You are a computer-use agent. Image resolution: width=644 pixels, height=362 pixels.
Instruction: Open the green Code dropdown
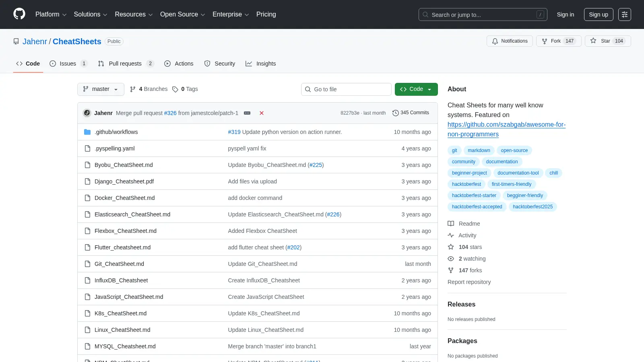(416, 89)
